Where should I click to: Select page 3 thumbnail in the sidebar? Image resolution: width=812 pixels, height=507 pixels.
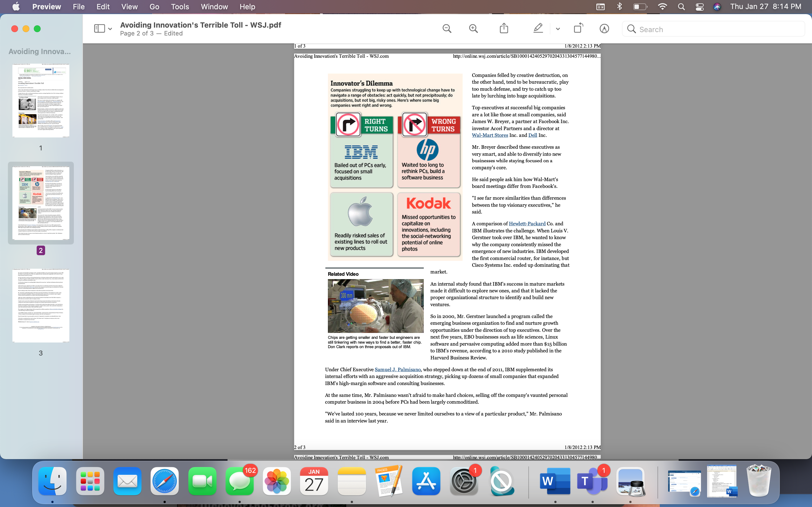pyautogui.click(x=41, y=305)
